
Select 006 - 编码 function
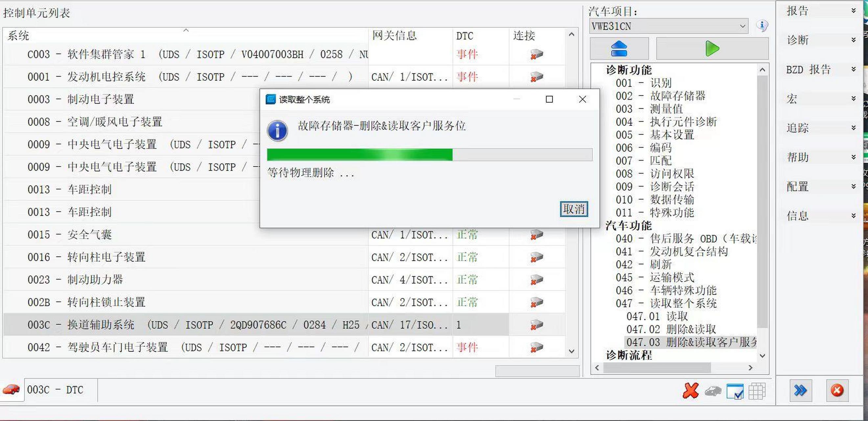(643, 148)
